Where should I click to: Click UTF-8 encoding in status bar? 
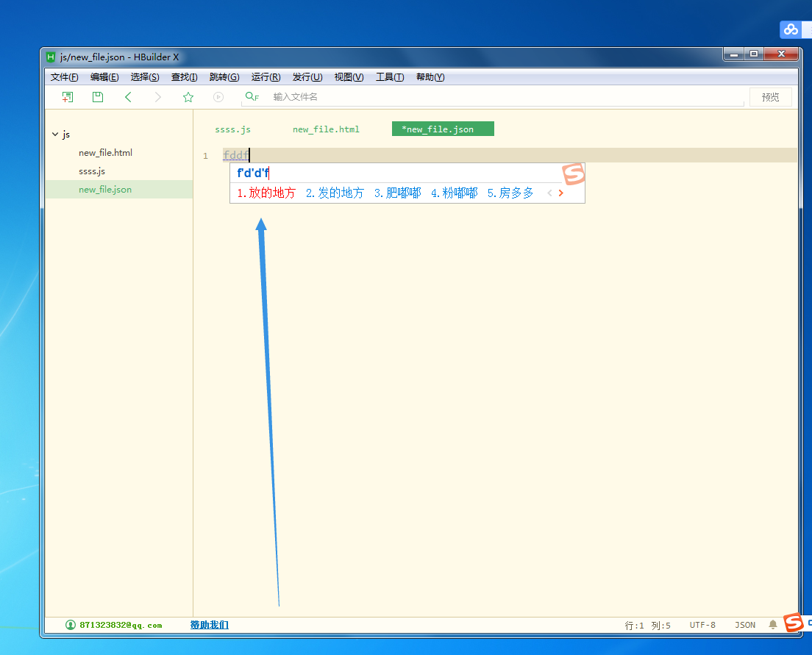point(702,625)
